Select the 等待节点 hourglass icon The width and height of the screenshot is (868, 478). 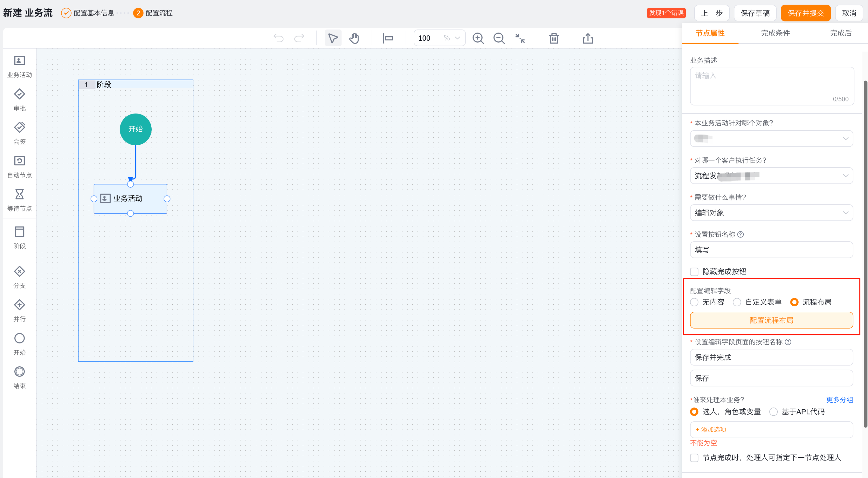(x=19, y=194)
